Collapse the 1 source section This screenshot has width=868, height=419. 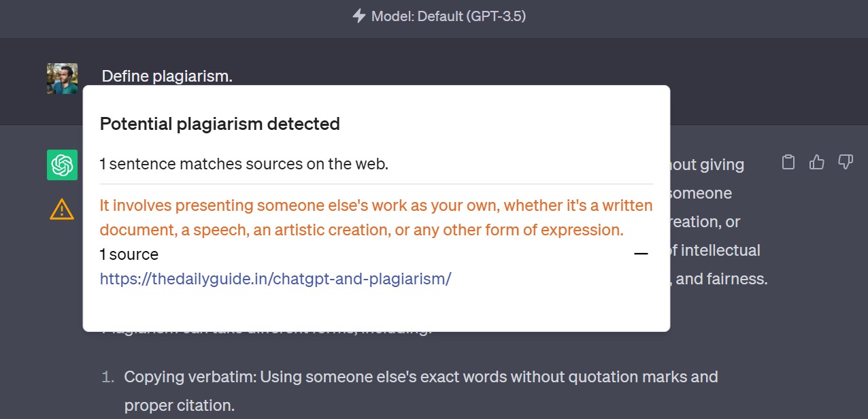(x=641, y=254)
